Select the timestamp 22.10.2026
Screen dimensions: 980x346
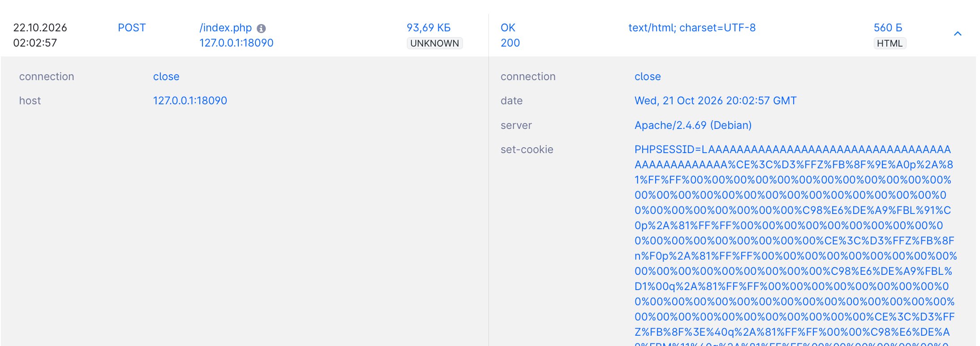point(40,28)
